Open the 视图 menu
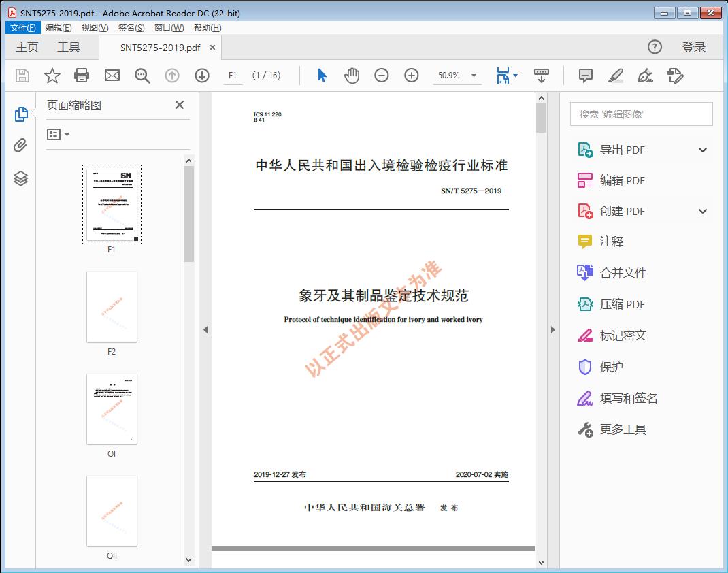Viewport: 728px width, 573px height. coord(93,27)
